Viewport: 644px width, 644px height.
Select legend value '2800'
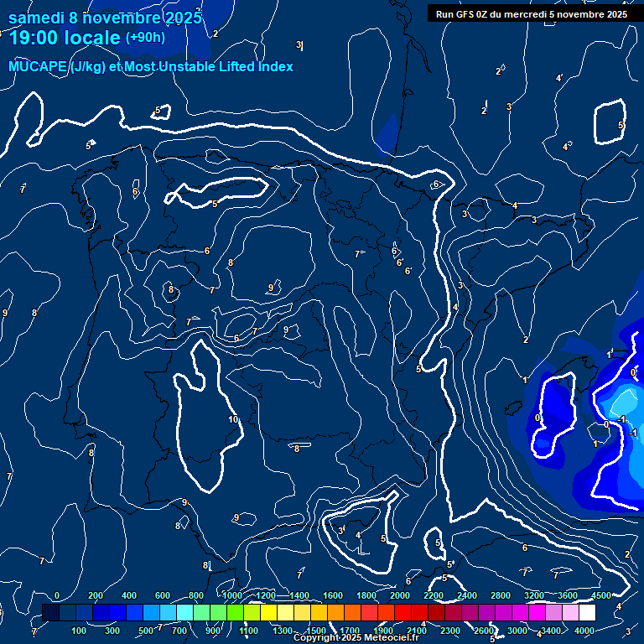coord(501,595)
